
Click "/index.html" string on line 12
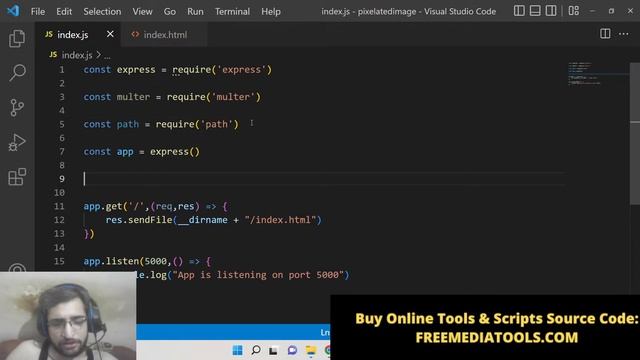click(280, 220)
